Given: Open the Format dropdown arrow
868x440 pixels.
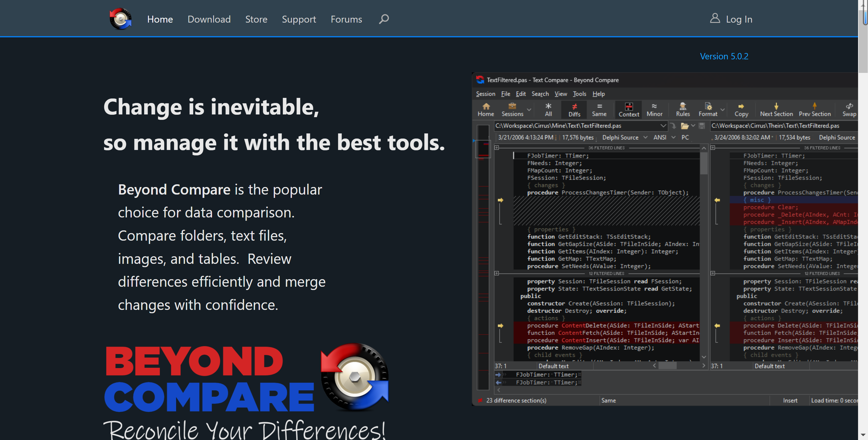Looking at the screenshot, I should click(x=722, y=110).
